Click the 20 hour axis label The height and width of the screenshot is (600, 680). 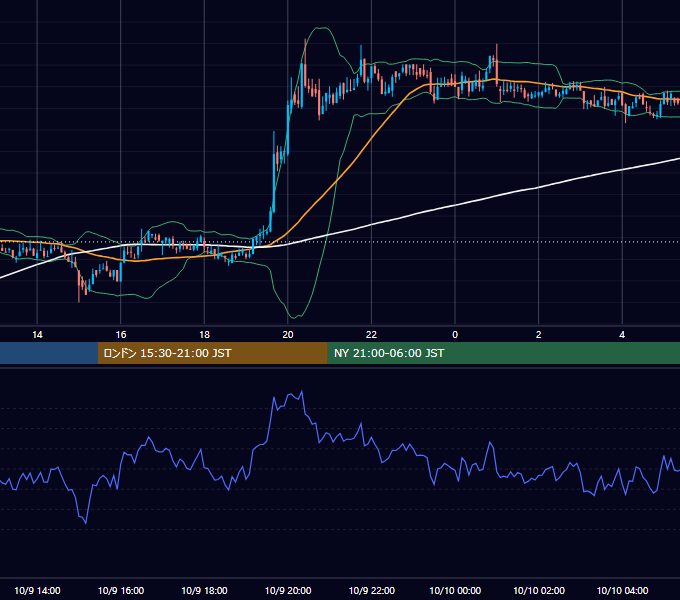tap(288, 335)
